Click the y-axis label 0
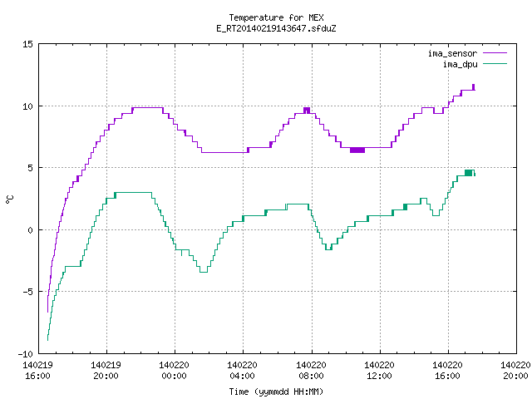This screenshot has width=532, height=399. coord(30,230)
